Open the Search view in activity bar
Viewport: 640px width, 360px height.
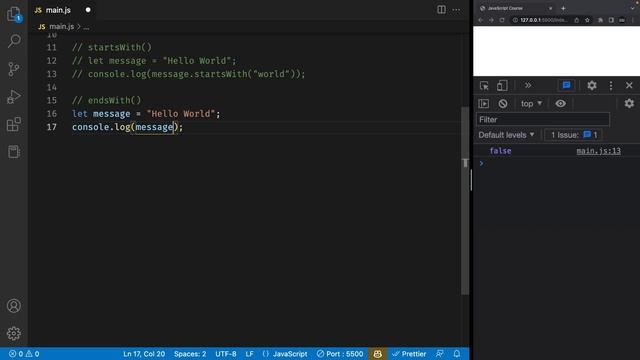point(14,41)
